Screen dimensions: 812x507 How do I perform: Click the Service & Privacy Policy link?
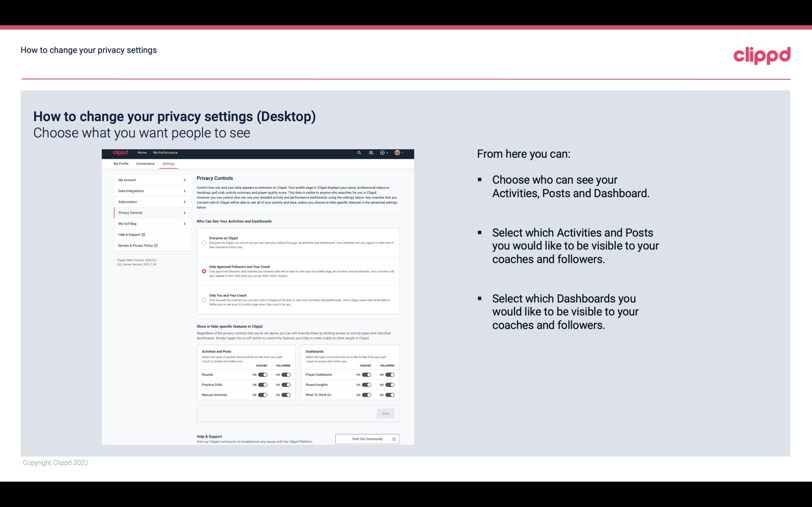(137, 245)
